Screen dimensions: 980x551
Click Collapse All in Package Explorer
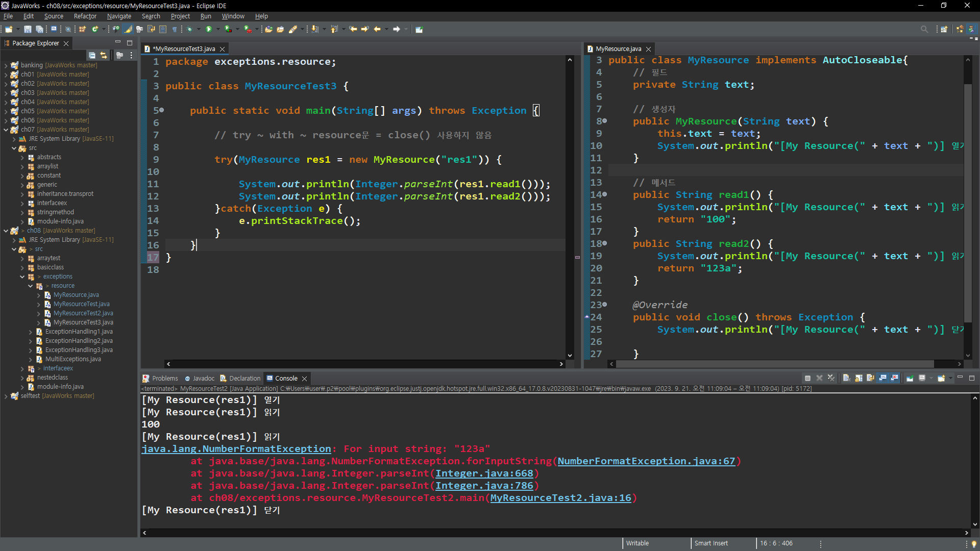click(x=92, y=55)
